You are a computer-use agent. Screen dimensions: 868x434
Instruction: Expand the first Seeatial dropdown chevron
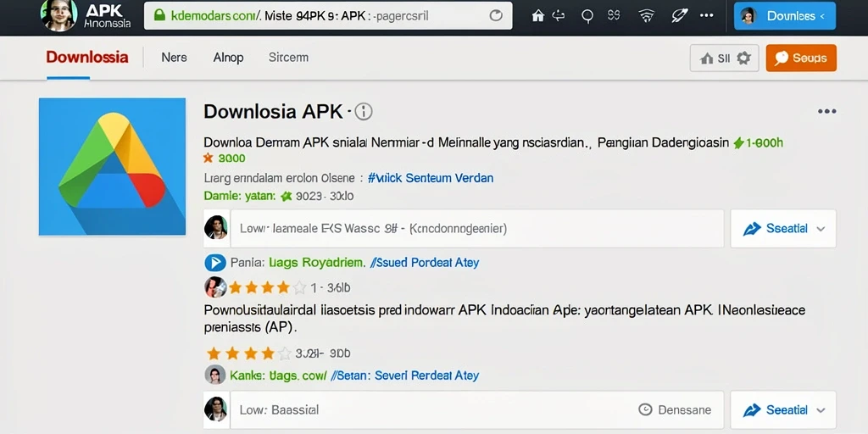pyautogui.click(x=821, y=229)
